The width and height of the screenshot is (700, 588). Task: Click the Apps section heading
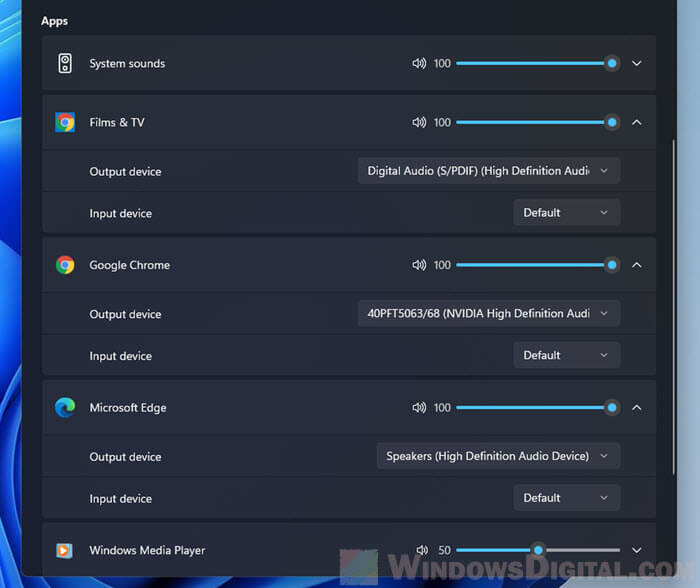54,21
